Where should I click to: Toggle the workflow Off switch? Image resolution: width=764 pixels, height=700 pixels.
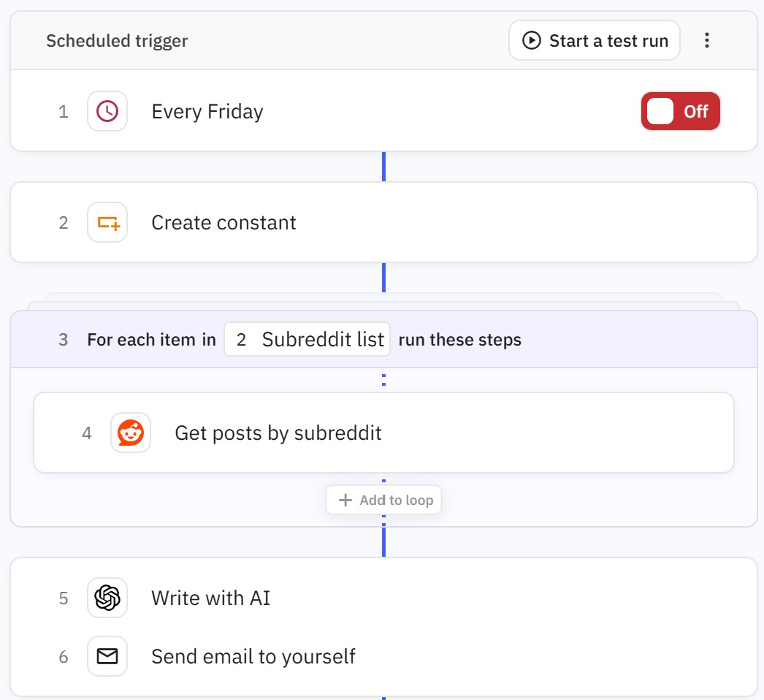(680, 111)
